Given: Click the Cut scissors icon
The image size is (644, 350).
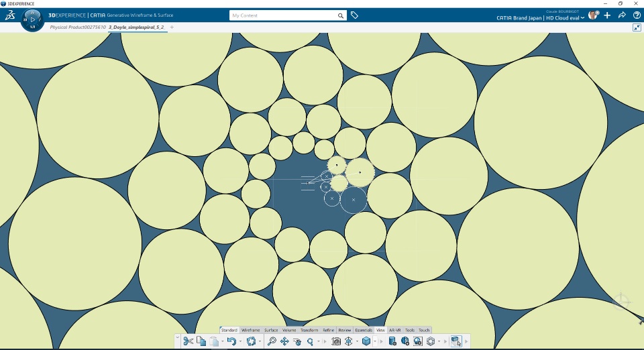Looking at the screenshot, I should [188, 341].
